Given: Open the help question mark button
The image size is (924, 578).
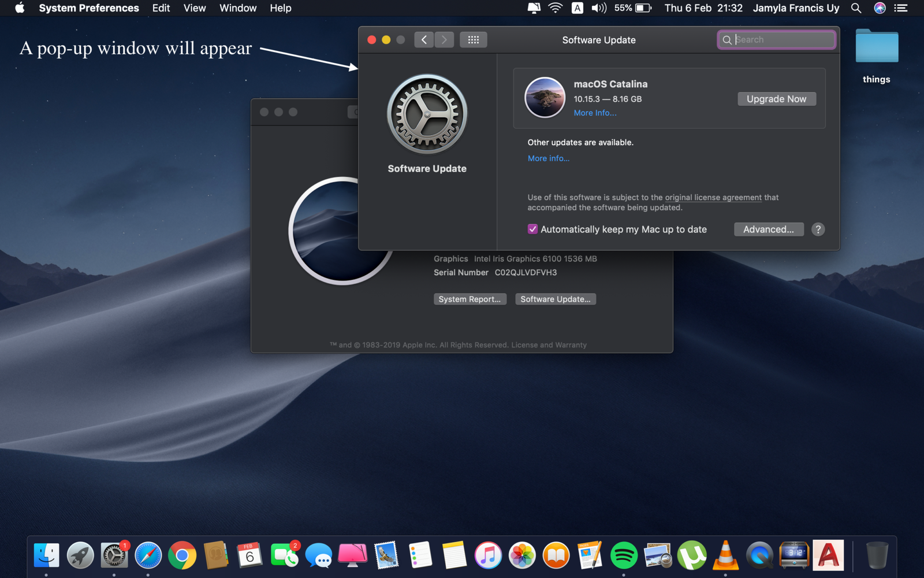Looking at the screenshot, I should pos(818,229).
